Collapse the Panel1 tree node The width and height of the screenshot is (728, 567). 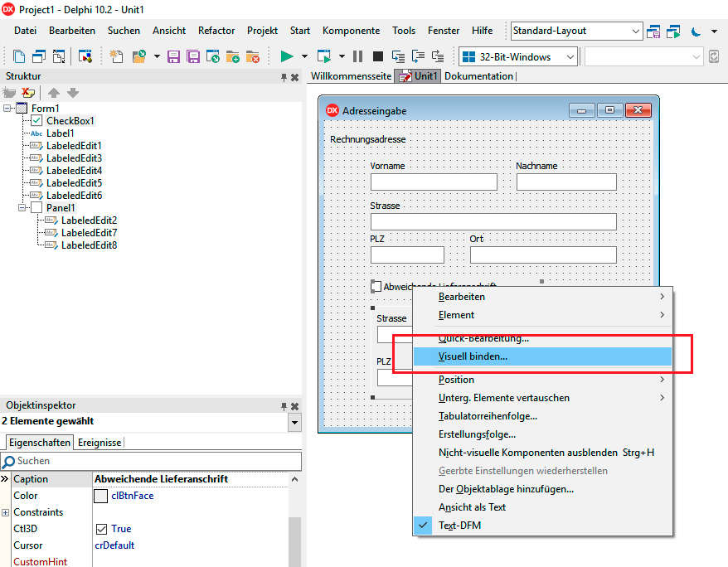pyautogui.click(x=22, y=208)
